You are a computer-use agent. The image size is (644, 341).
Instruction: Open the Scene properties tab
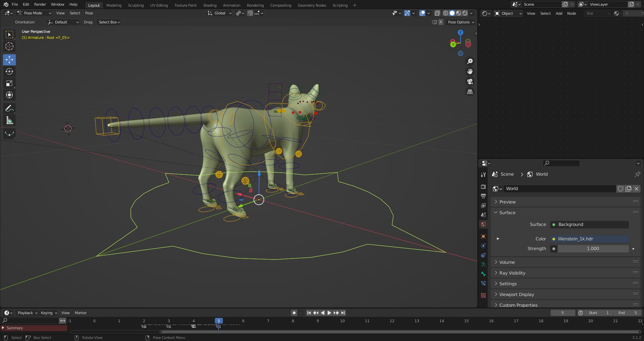tap(483, 215)
